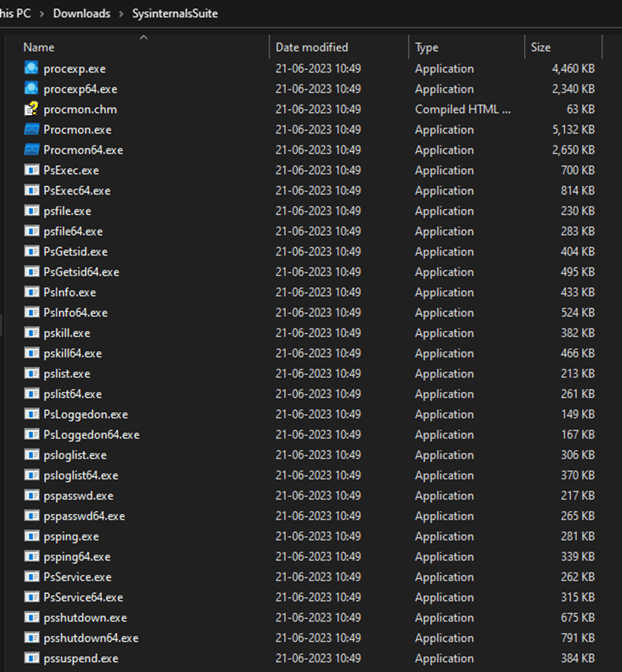This screenshot has width=622, height=672.
Task: Click the 315 KB size value
Action: point(578,597)
